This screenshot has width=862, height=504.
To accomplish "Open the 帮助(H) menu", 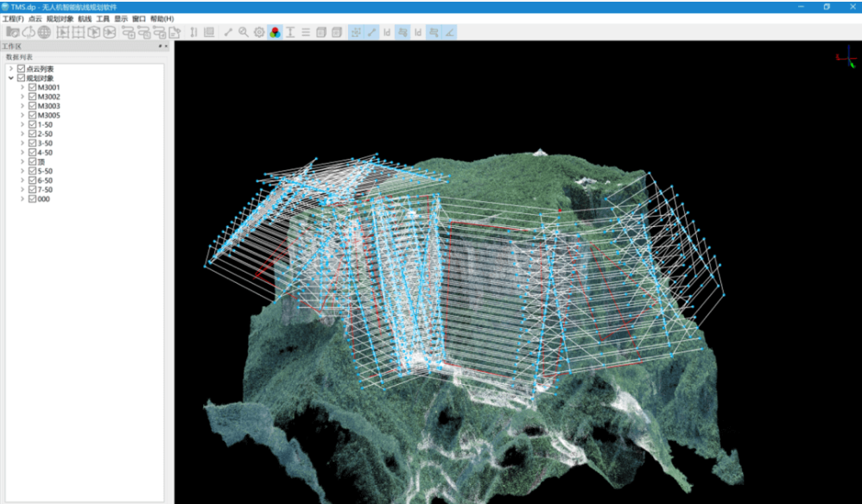I will tap(162, 18).
